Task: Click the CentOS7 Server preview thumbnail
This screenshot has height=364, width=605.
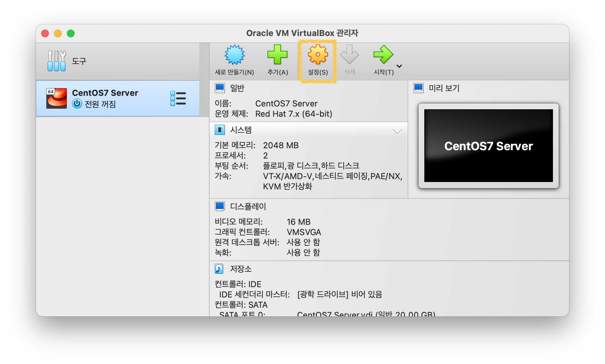Action: [489, 146]
